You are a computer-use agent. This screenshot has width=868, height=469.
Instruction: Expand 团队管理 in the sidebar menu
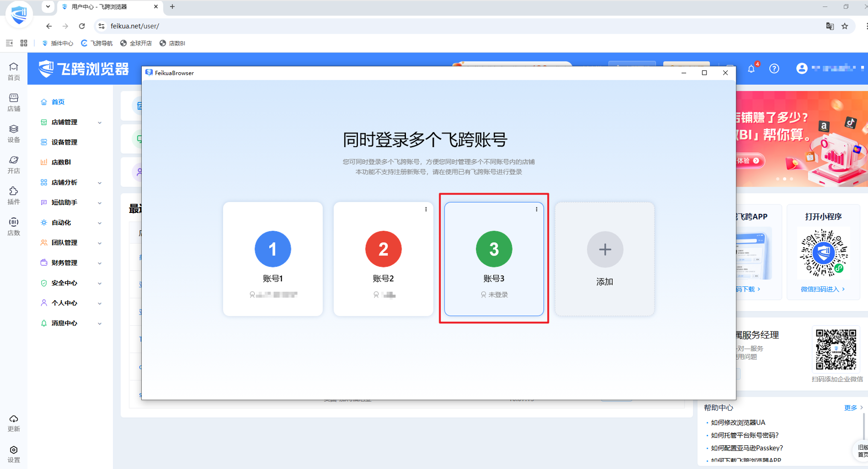click(x=70, y=243)
